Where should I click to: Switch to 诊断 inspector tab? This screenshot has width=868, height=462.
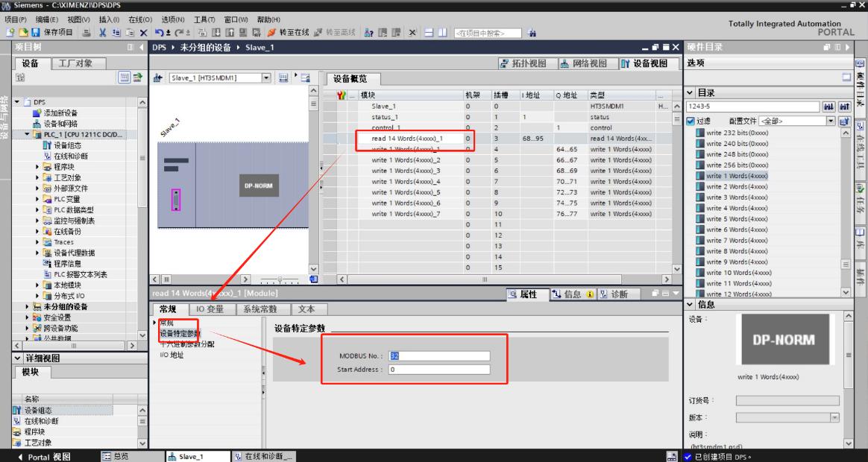click(619, 294)
